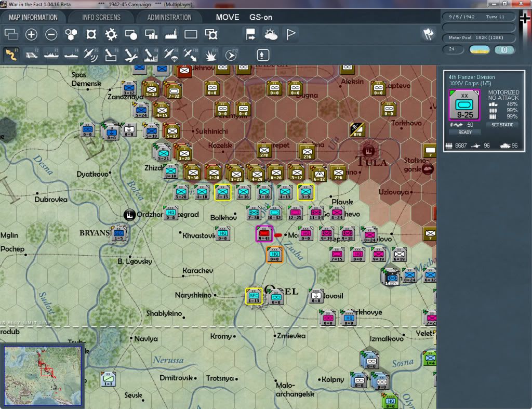Click the rectangle-with-gear toolbar icon
The width and height of the screenshot is (532, 409).
tap(211, 34)
